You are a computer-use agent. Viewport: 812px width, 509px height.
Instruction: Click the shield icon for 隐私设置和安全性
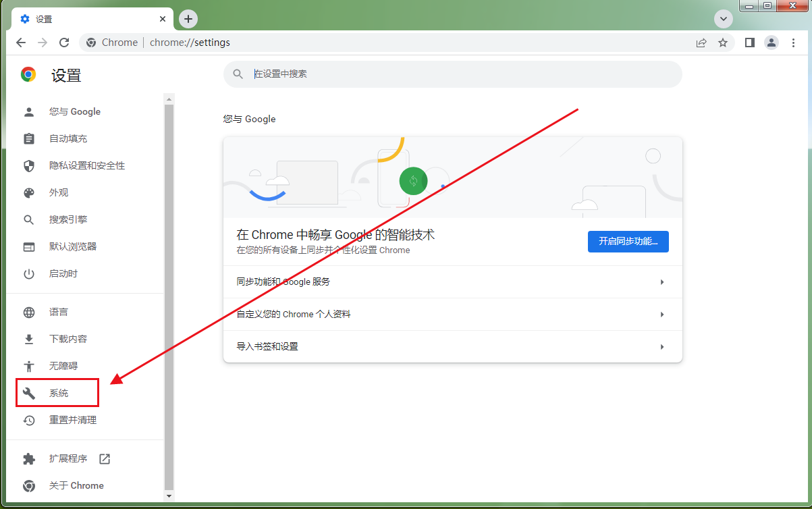point(28,165)
